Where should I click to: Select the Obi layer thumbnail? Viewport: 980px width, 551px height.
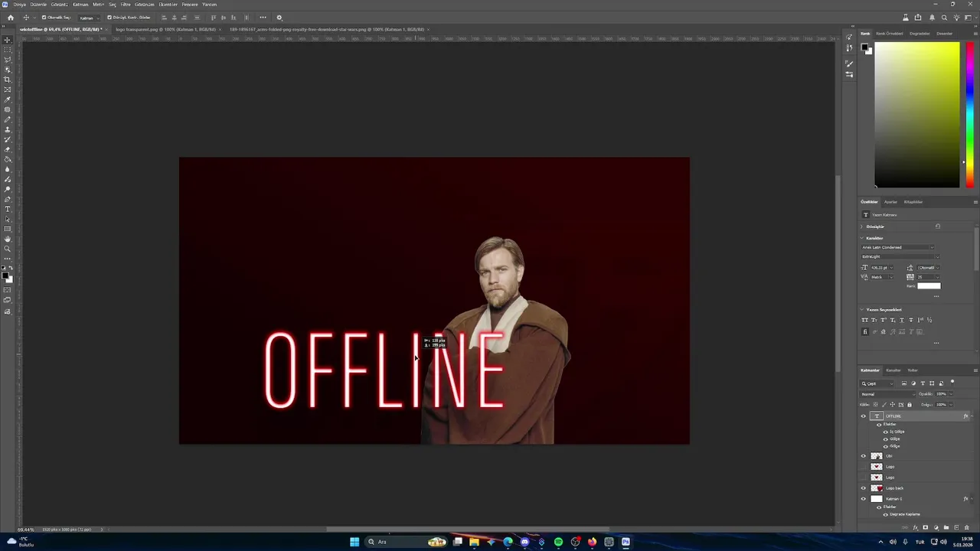[877, 456]
